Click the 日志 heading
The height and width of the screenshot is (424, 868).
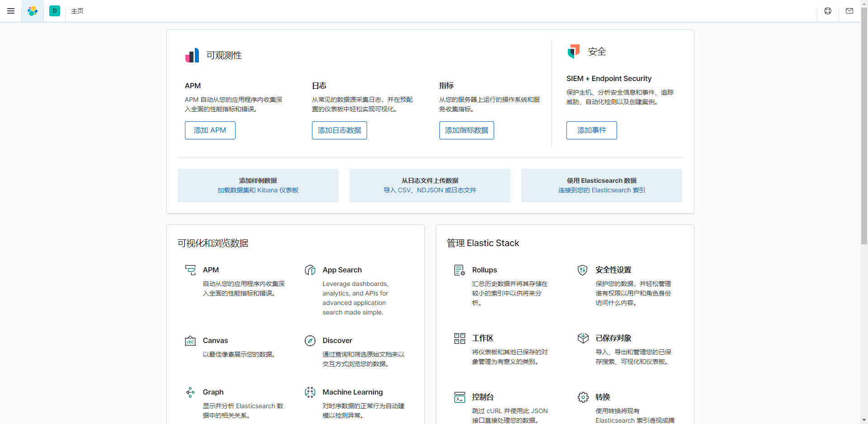tap(319, 86)
